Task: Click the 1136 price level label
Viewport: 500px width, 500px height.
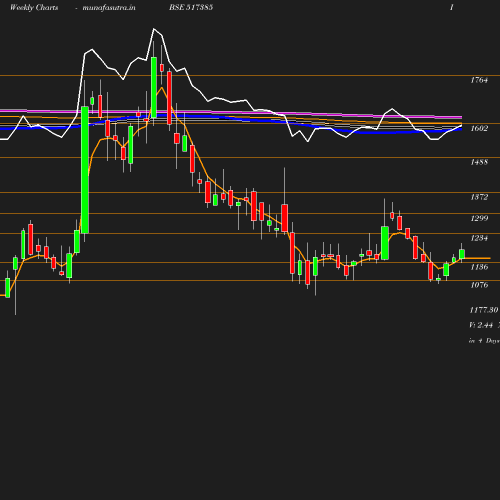Action: pyautogui.click(x=479, y=267)
